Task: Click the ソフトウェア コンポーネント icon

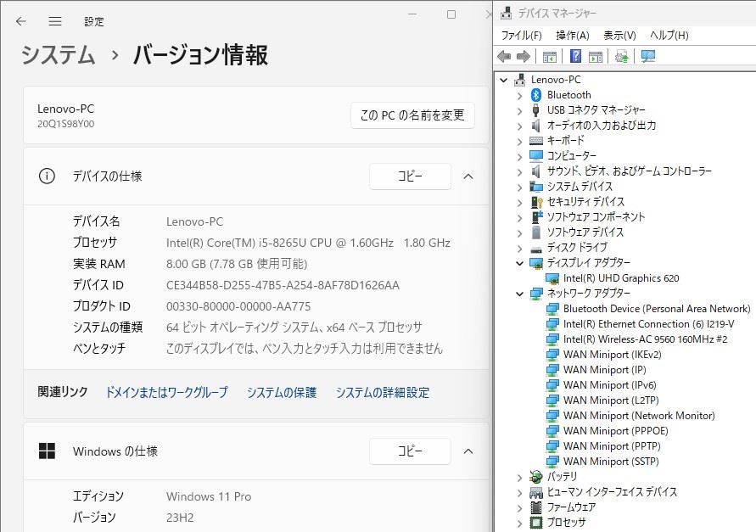Action: (x=536, y=217)
